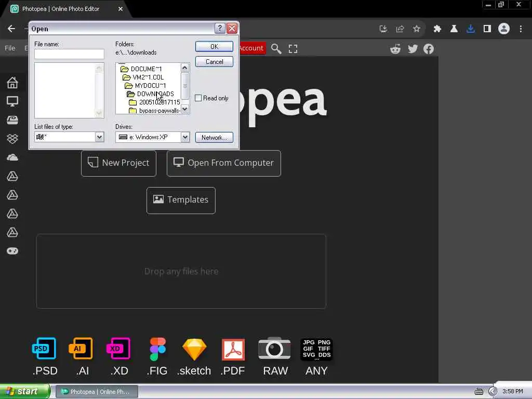Expand the List files of type dropdown
The image size is (532, 399).
point(99,137)
